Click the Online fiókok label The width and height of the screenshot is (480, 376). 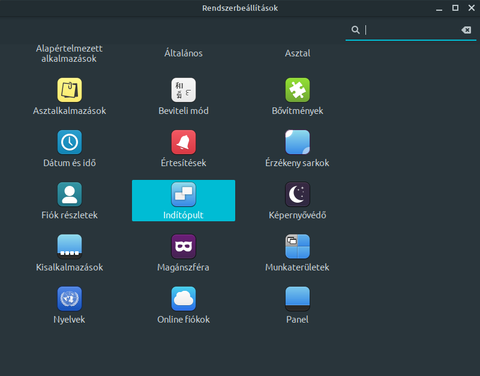183,319
